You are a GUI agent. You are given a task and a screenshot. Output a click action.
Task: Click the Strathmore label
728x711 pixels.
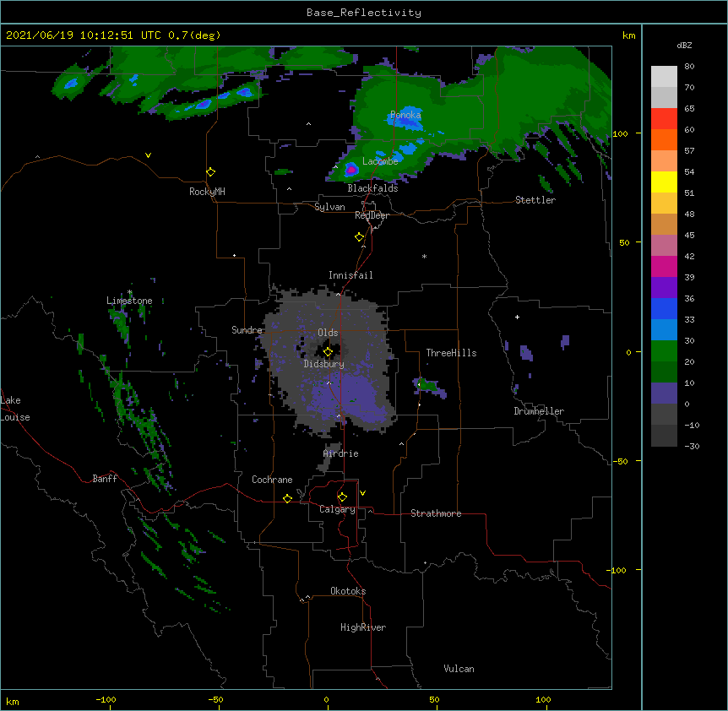436,513
